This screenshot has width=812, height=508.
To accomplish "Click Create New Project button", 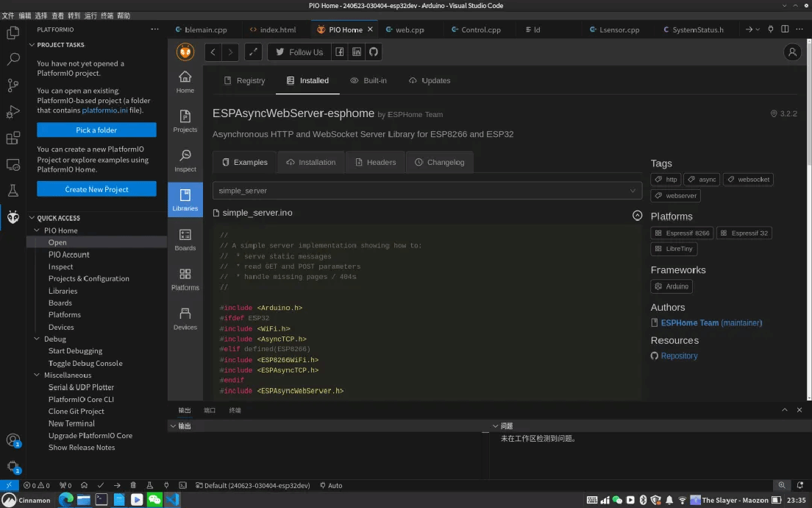I will coord(96,189).
